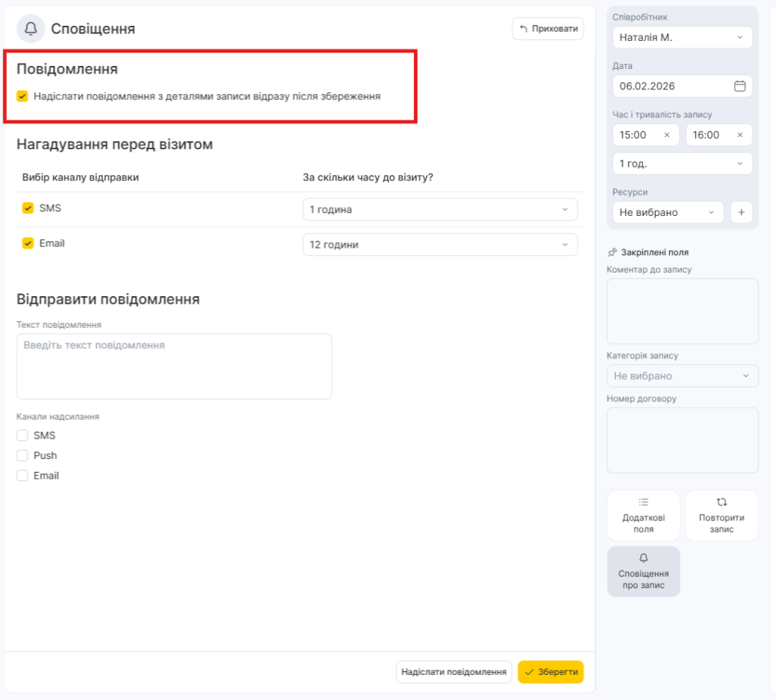776x700 pixels.
Task: Select the Сповіщення про запис tab
Action: [643, 572]
